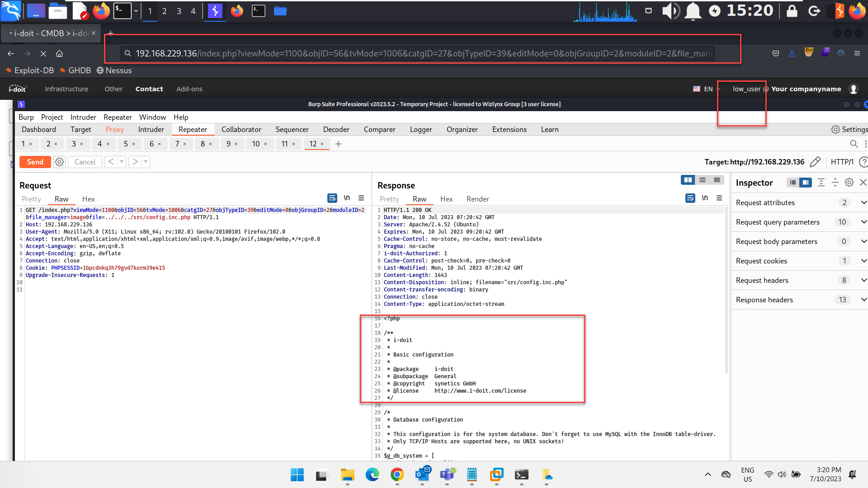868x488 pixels.
Task: Open the i-doit user profile icon
Action: 854,89
